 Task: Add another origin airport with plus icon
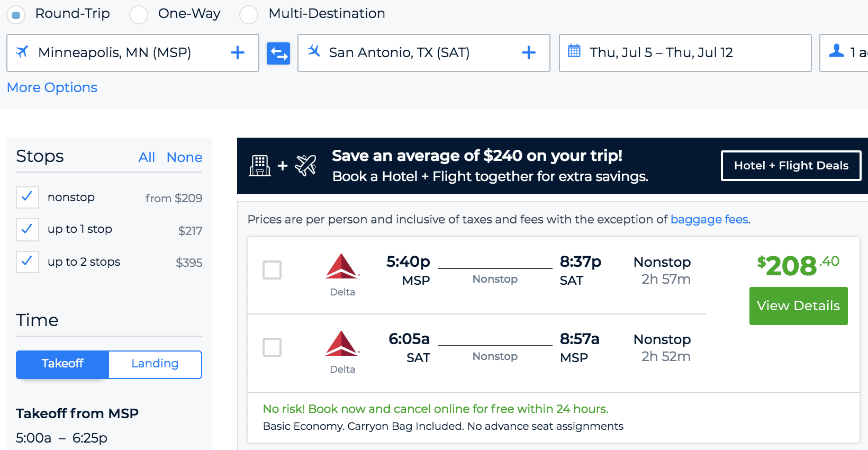click(x=238, y=52)
